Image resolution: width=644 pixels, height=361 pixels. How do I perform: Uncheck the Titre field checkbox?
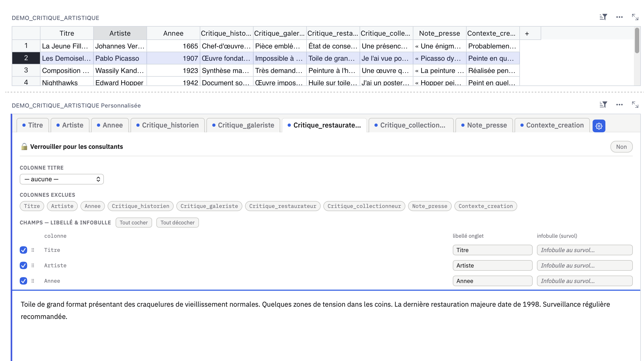[x=23, y=250]
